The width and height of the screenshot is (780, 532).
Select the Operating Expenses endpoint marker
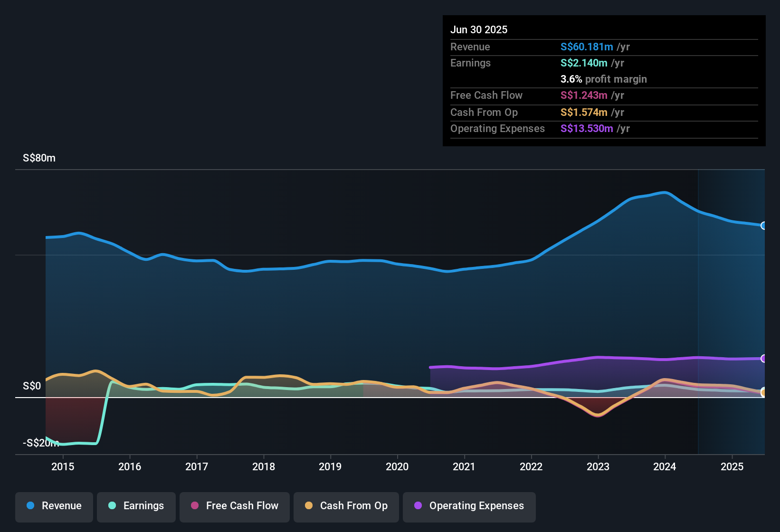(764, 359)
